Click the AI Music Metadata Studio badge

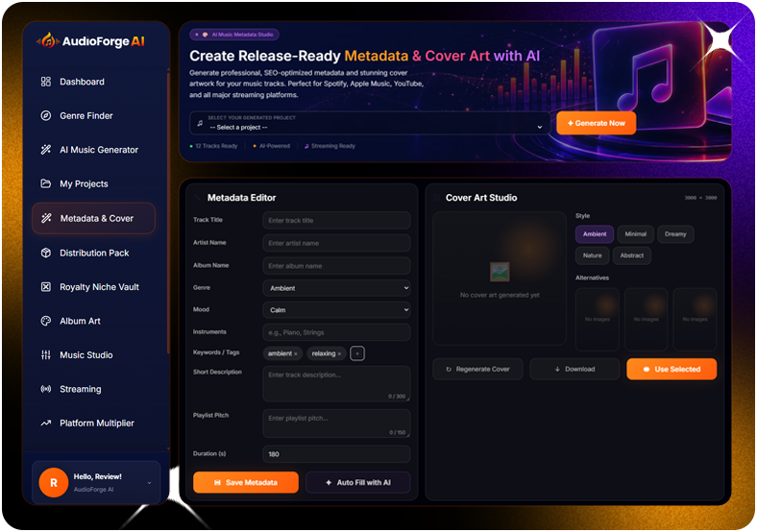[234, 35]
